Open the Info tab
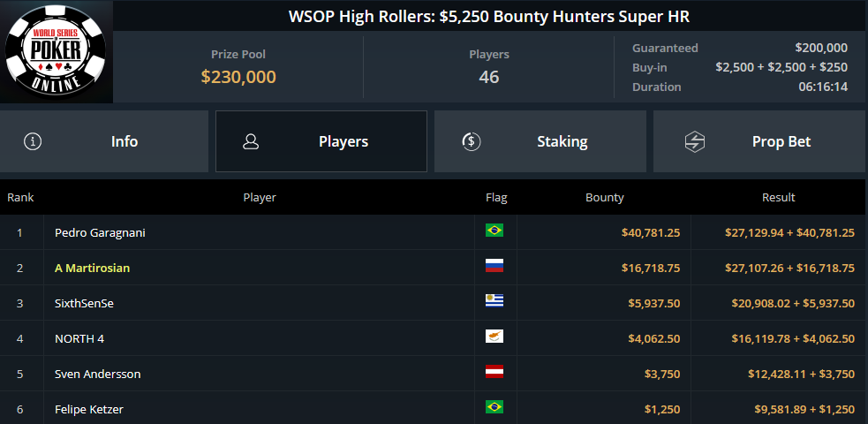Screen dimensions: 868x424 (104, 141)
